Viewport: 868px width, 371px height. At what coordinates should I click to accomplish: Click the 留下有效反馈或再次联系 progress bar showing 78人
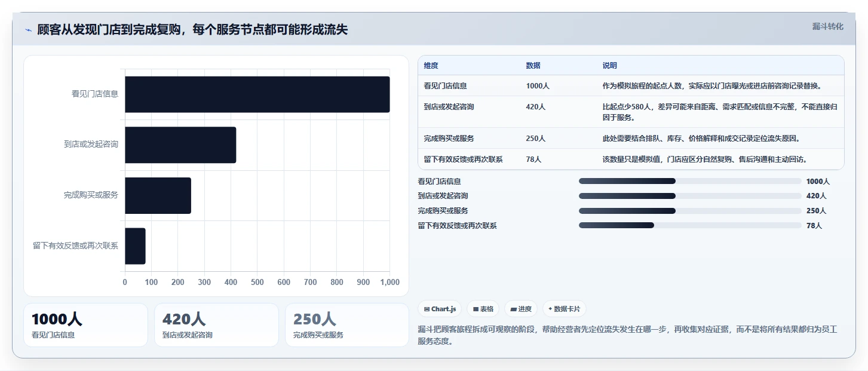pyautogui.click(x=690, y=225)
